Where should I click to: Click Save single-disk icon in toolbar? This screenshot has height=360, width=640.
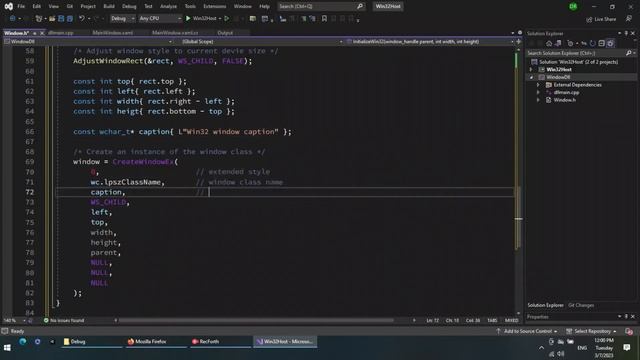[61, 18]
